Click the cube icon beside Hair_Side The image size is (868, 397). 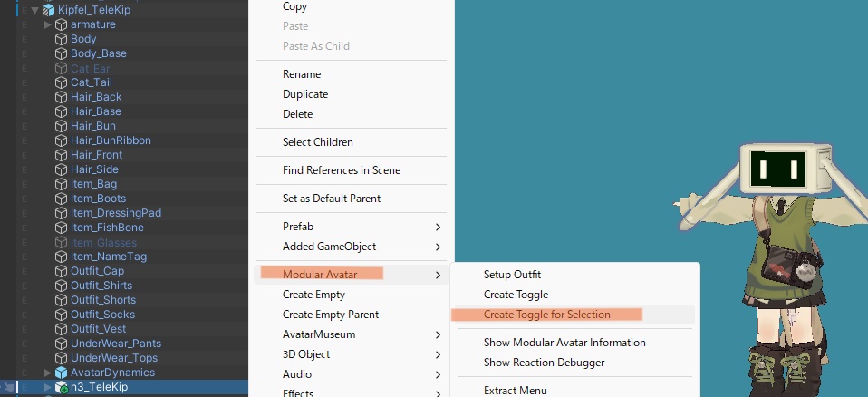62,169
